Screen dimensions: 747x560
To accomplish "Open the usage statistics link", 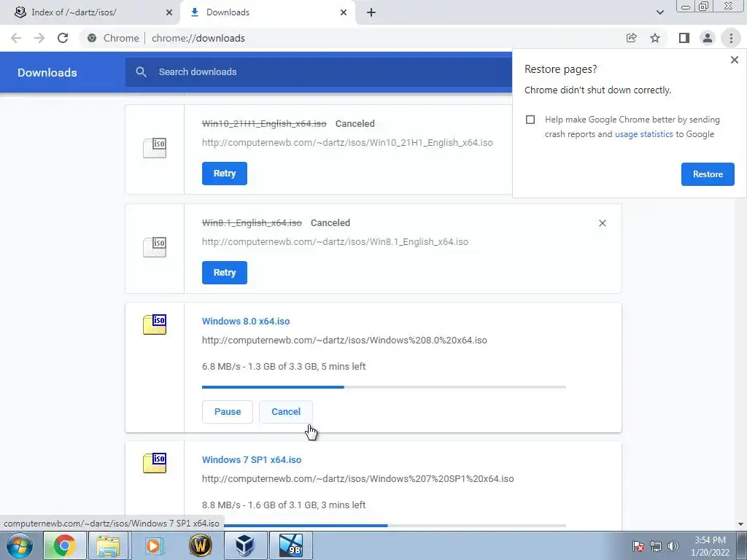I will (643, 134).
